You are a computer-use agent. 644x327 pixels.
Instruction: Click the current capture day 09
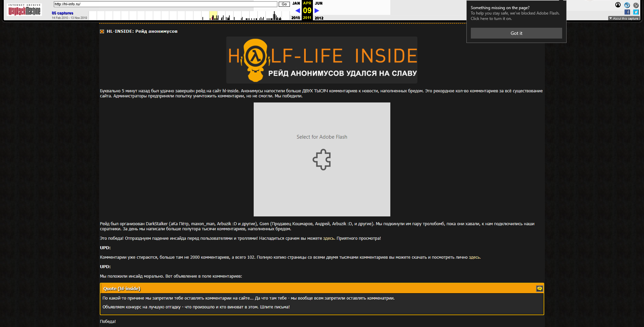point(307,10)
